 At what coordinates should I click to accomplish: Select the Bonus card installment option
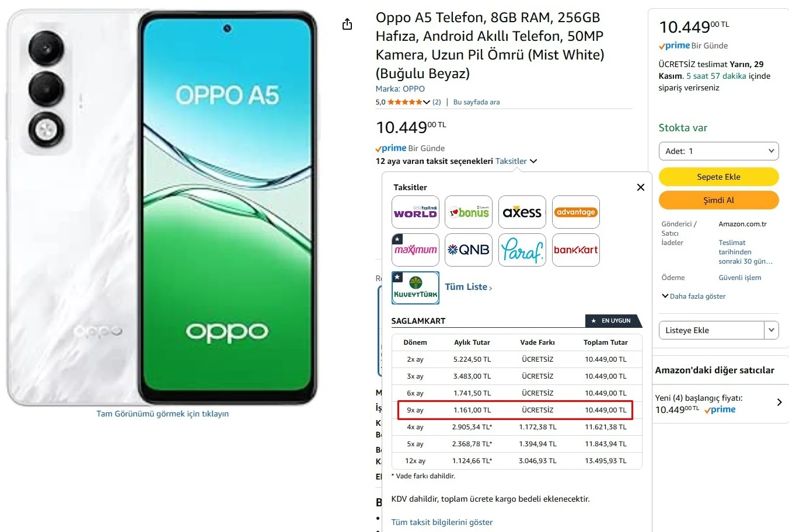(x=469, y=212)
